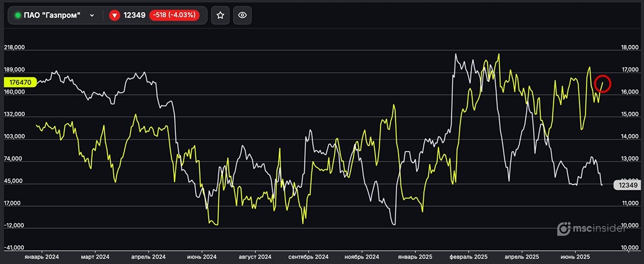Toggle the eye visibility button
644x264 pixels.
tap(242, 15)
